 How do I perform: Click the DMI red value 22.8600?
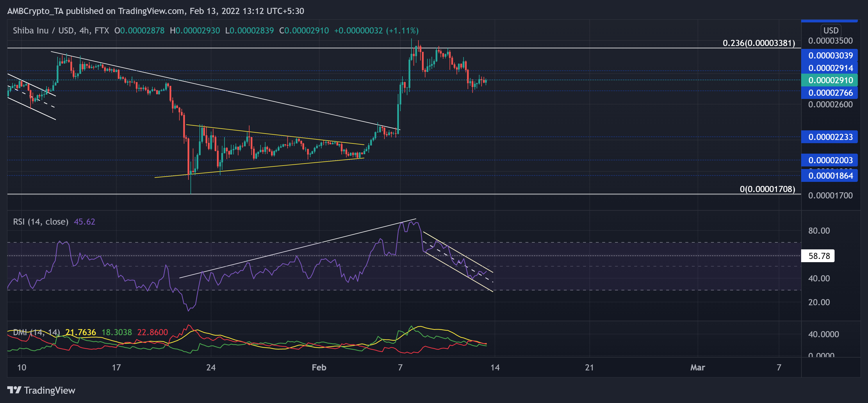(x=152, y=332)
